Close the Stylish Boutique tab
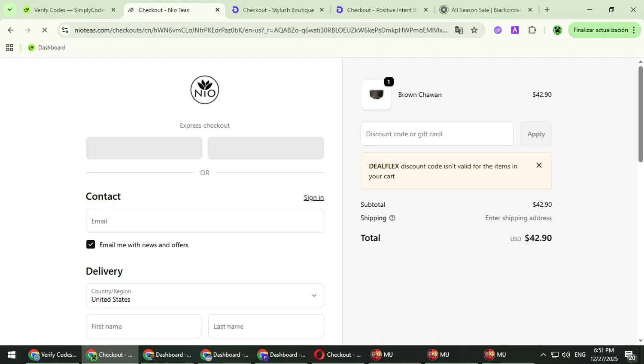The height and width of the screenshot is (364, 644). click(x=322, y=9)
